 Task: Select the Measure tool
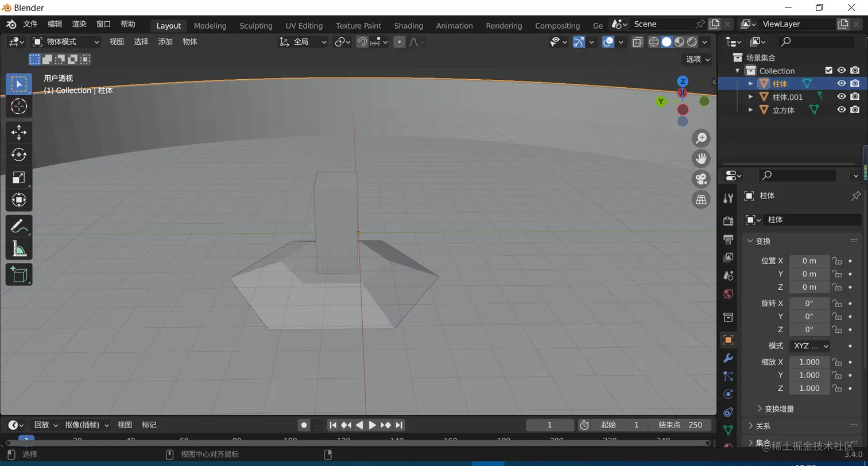click(19, 248)
